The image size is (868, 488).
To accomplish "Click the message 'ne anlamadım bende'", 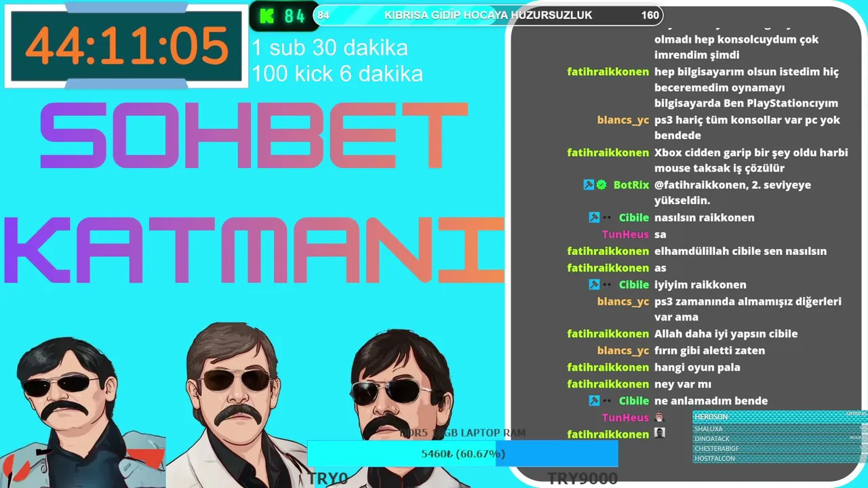I will [711, 401].
